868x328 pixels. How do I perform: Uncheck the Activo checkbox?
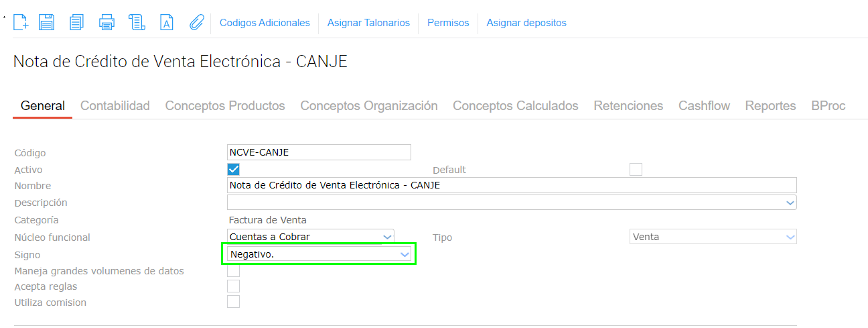click(233, 170)
